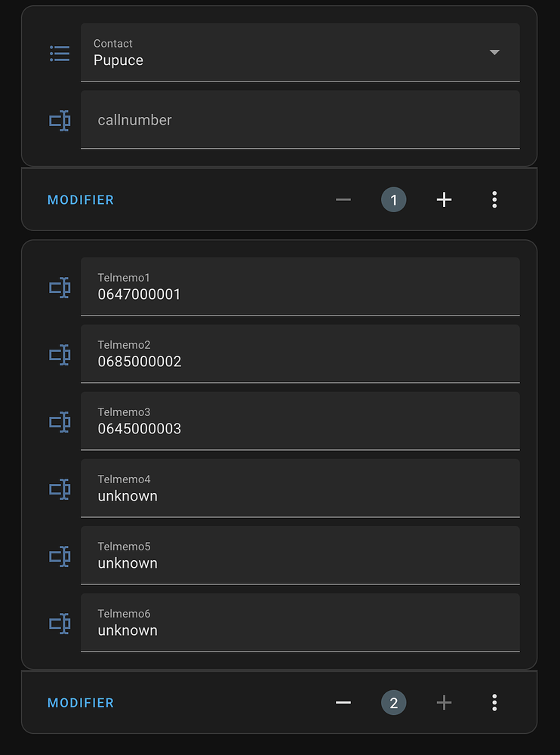The image size is (560, 755).
Task: Click the variable icon beside Telmemo3
Action: [60, 421]
